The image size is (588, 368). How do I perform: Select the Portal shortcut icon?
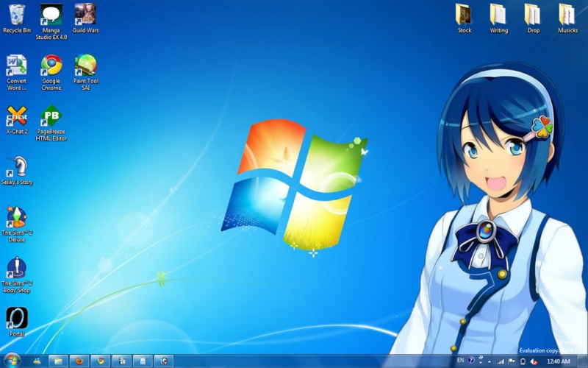pyautogui.click(x=16, y=322)
